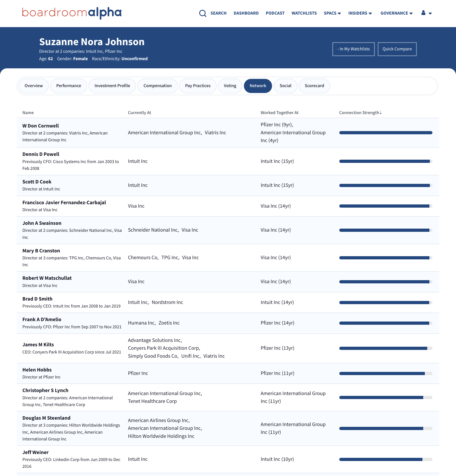The image size is (456, 476).
Task: Select the Network tab
Action: click(x=258, y=86)
